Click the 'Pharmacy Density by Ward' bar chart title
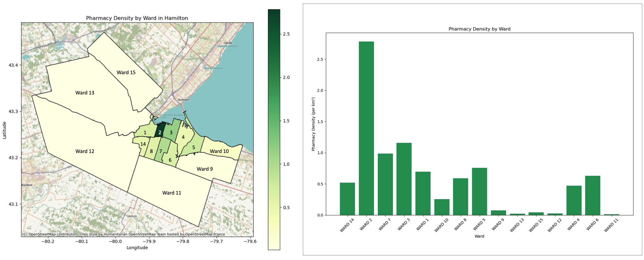The image size is (644, 260). pos(479,29)
